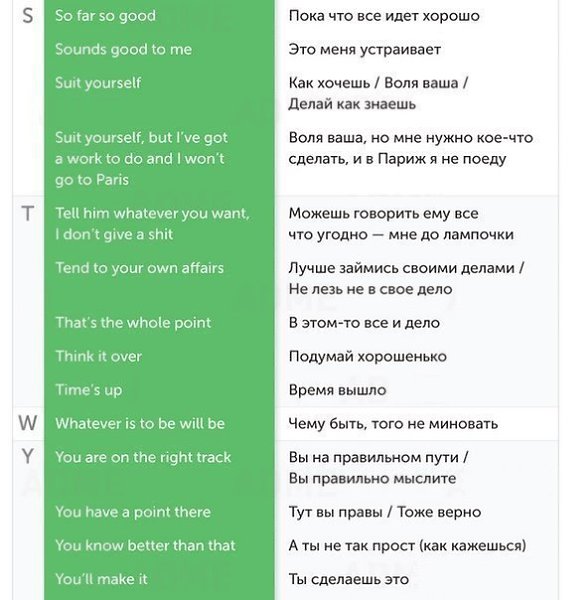Image resolution: width=570 pixels, height=600 pixels.
Task: Click the letter W section marker
Action: click(28, 423)
